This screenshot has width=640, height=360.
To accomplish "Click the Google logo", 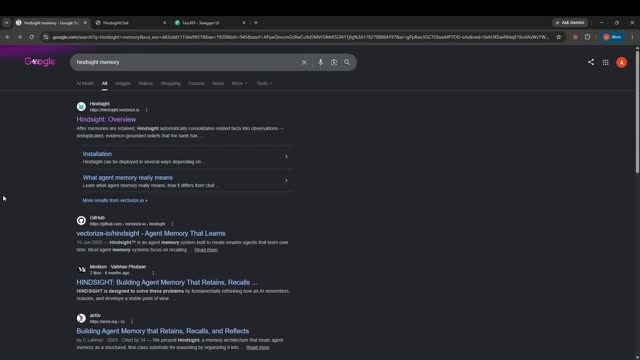I will tap(40, 62).
